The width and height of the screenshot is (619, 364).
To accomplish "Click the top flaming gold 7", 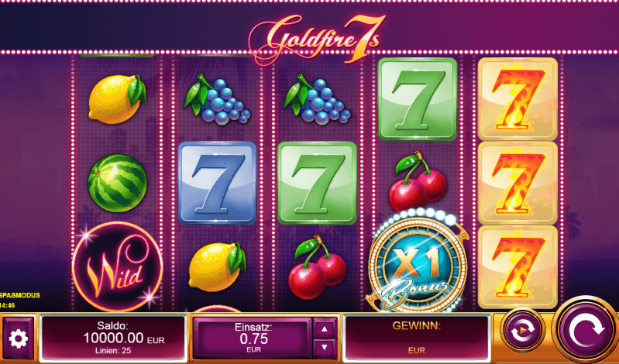I will [x=518, y=99].
